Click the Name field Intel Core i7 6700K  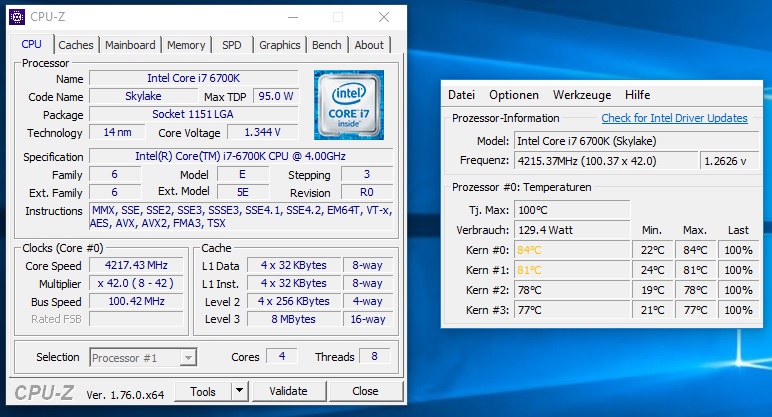[x=194, y=78]
